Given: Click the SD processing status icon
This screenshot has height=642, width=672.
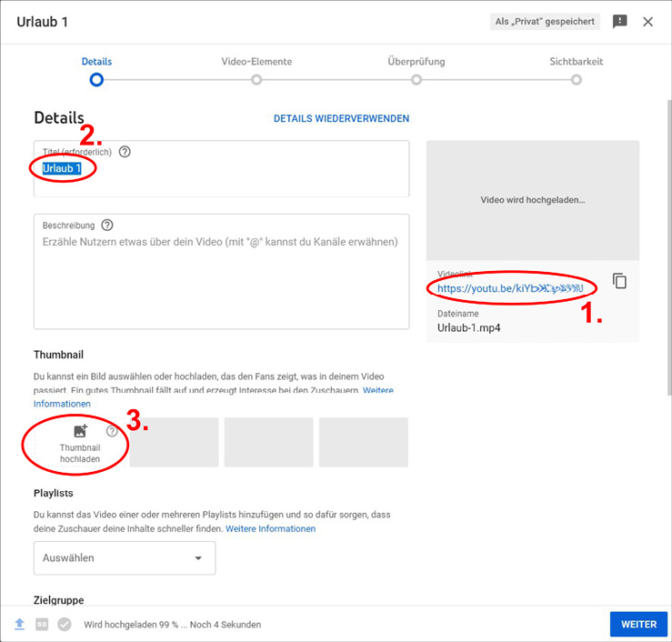Looking at the screenshot, I should (x=42, y=625).
